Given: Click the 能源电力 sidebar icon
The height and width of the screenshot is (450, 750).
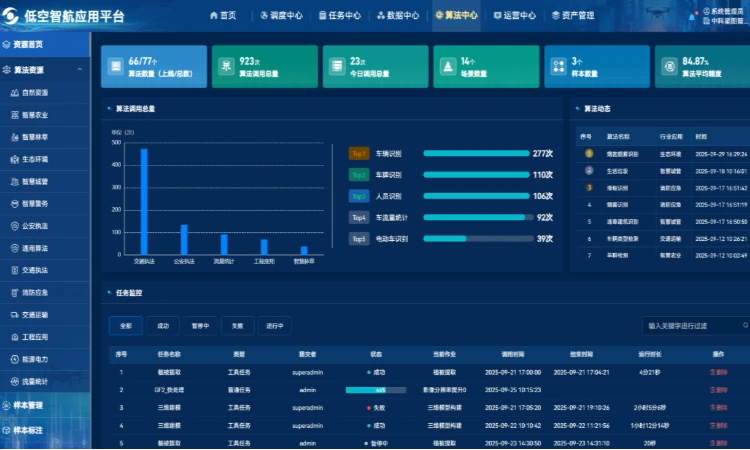Looking at the screenshot, I should point(15,359).
